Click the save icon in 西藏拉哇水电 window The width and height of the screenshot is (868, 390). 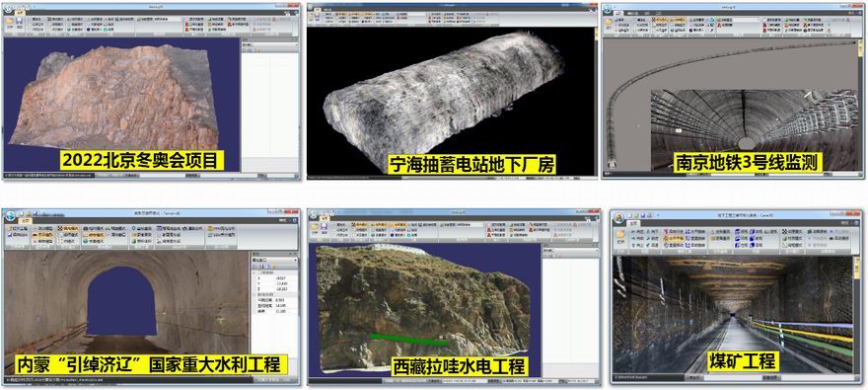click(324, 226)
